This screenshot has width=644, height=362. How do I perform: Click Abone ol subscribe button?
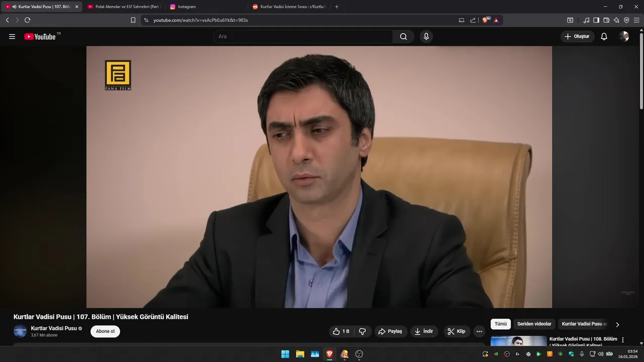(x=105, y=331)
